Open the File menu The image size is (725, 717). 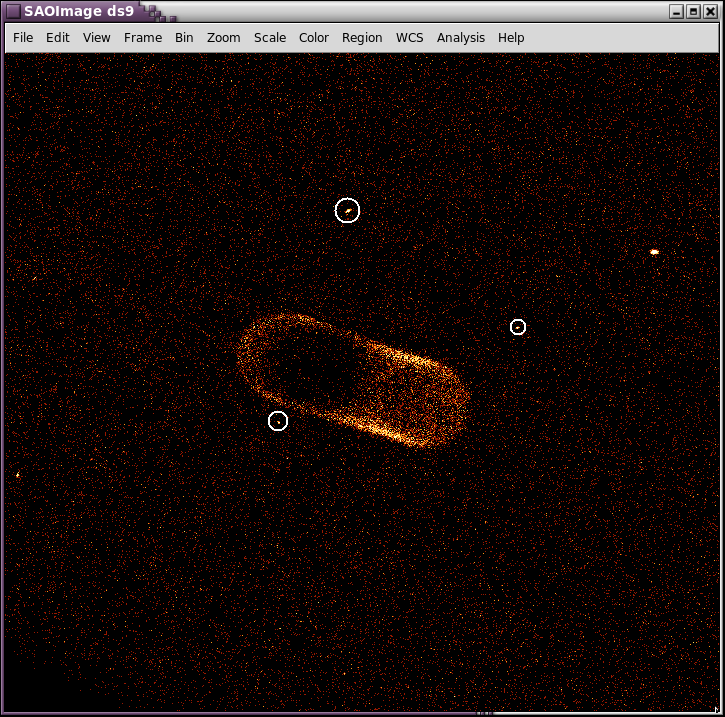(23, 37)
